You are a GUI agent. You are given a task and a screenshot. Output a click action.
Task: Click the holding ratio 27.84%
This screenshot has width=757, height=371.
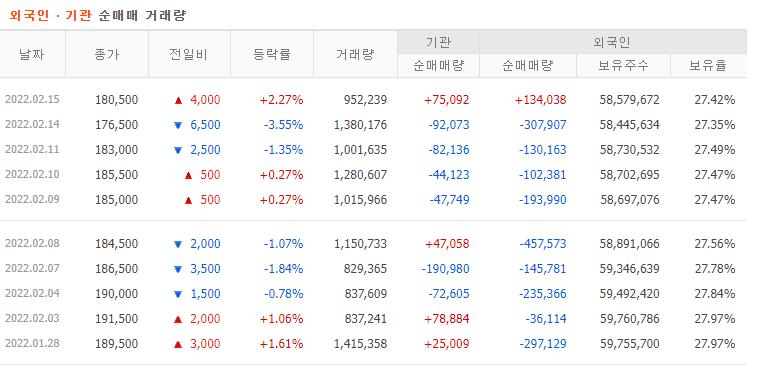[715, 294]
